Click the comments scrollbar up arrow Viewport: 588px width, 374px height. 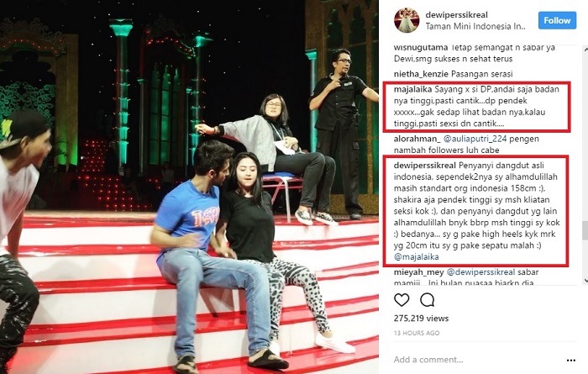point(585,49)
